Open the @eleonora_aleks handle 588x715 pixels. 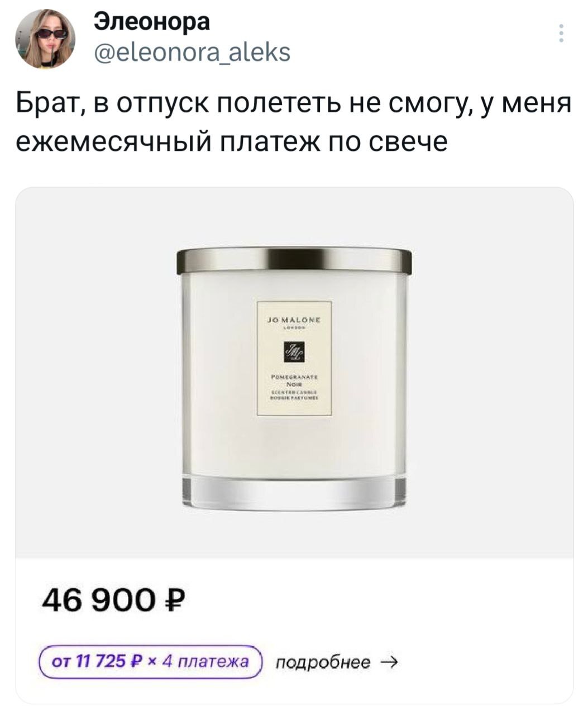pos(192,52)
